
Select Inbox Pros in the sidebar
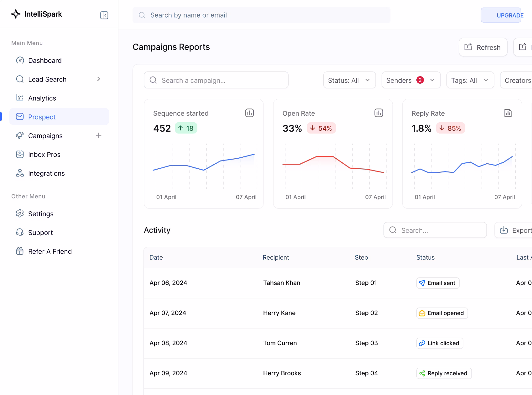(x=44, y=155)
